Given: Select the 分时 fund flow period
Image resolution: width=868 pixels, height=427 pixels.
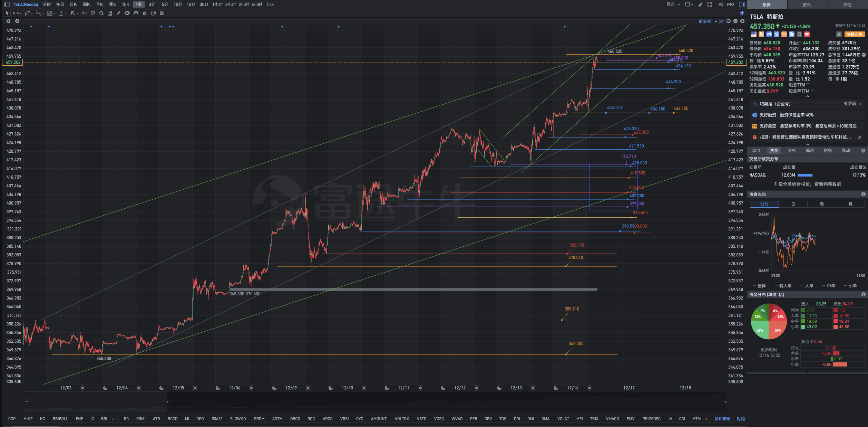Looking at the screenshot, I should pos(764,204).
